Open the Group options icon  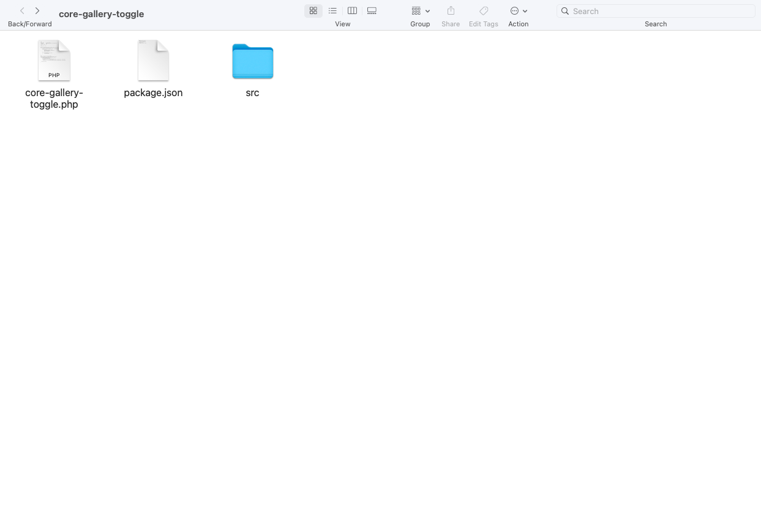(x=416, y=11)
